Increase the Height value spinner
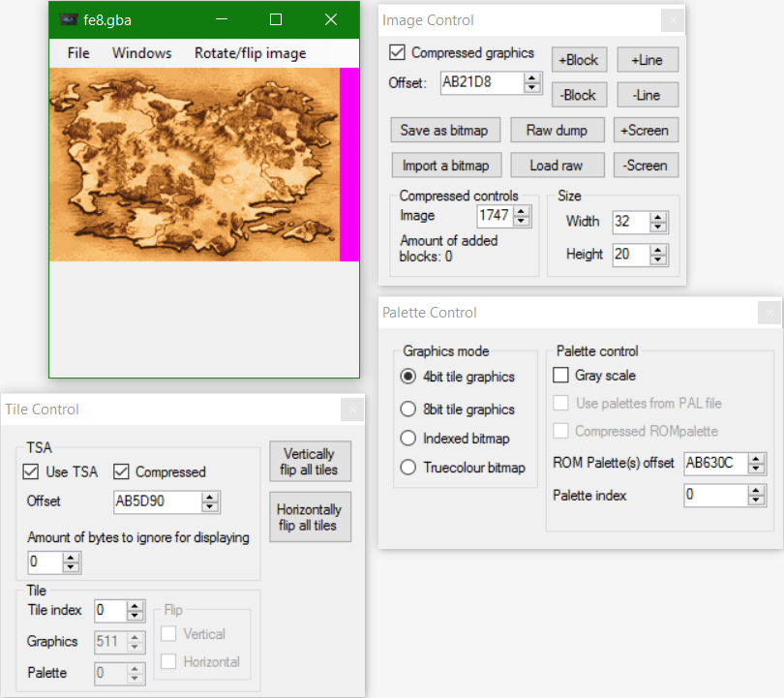784x698 pixels. point(659,249)
